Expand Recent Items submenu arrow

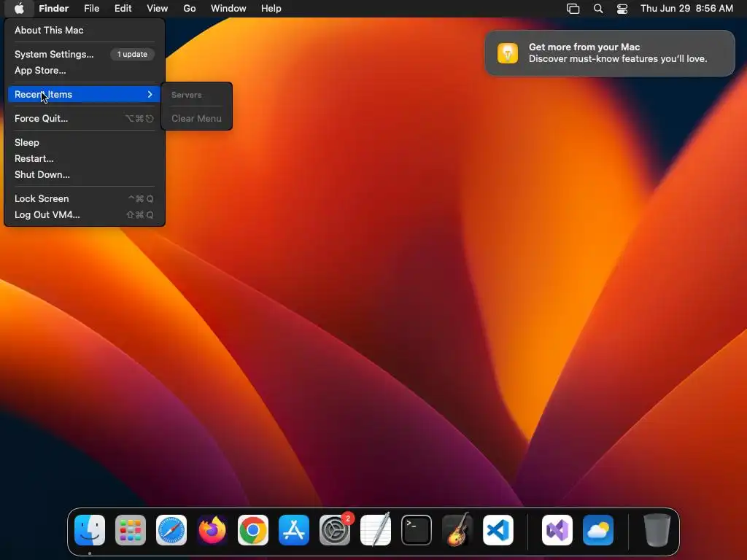(x=150, y=94)
